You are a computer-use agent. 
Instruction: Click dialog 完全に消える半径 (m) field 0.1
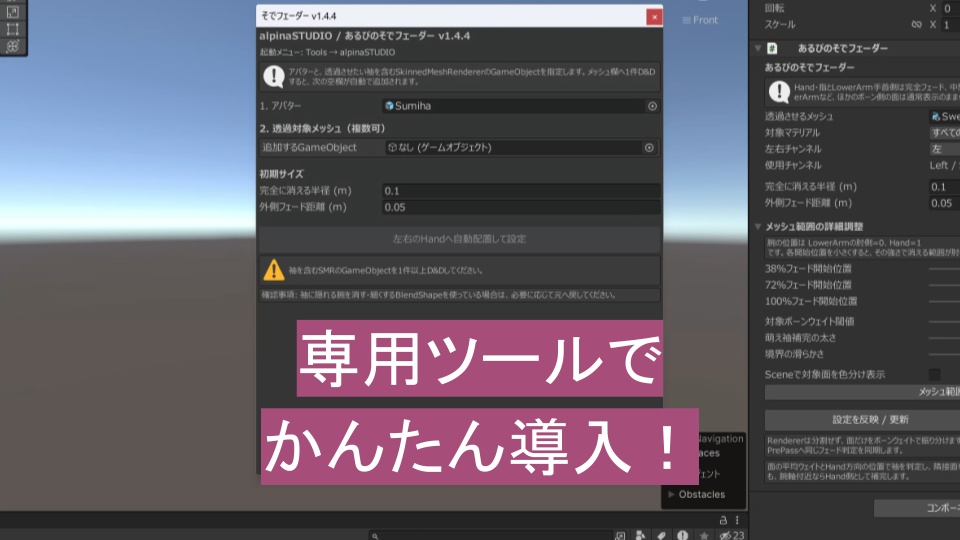coord(521,191)
